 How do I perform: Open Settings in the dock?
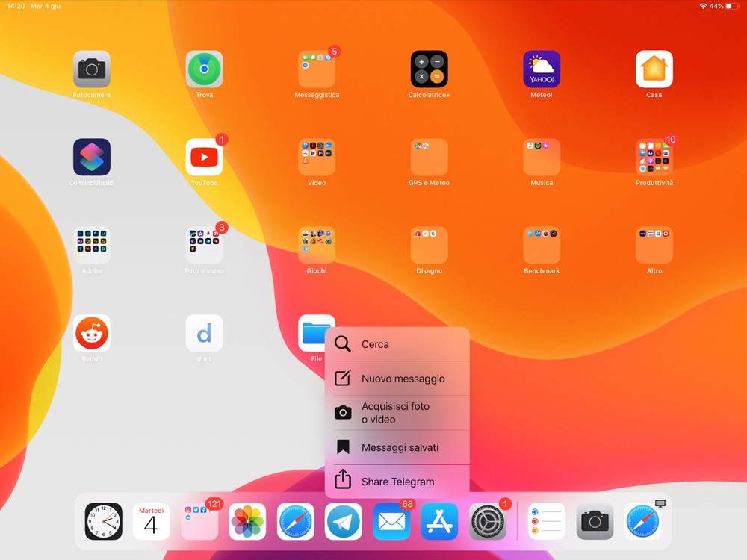point(487,521)
